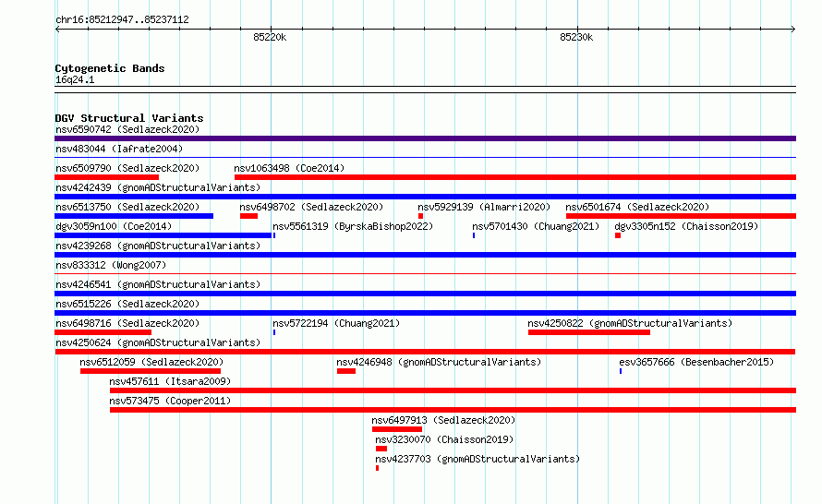The width and height of the screenshot is (822, 504).
Task: Select red bar under nsv6512059
Action: [x=151, y=371]
